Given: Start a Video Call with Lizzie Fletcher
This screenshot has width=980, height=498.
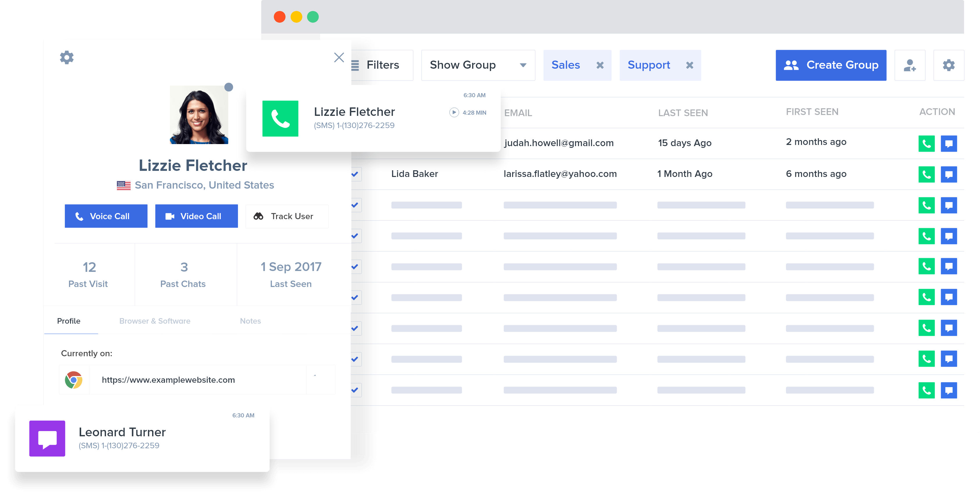Looking at the screenshot, I should (197, 216).
